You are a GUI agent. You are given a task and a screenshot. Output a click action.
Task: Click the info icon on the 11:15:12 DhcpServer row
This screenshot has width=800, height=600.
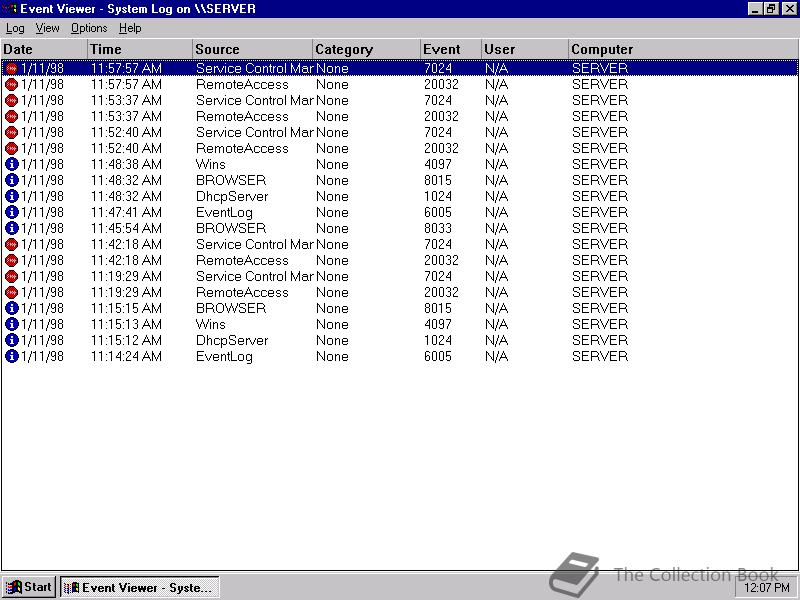click(x=11, y=340)
